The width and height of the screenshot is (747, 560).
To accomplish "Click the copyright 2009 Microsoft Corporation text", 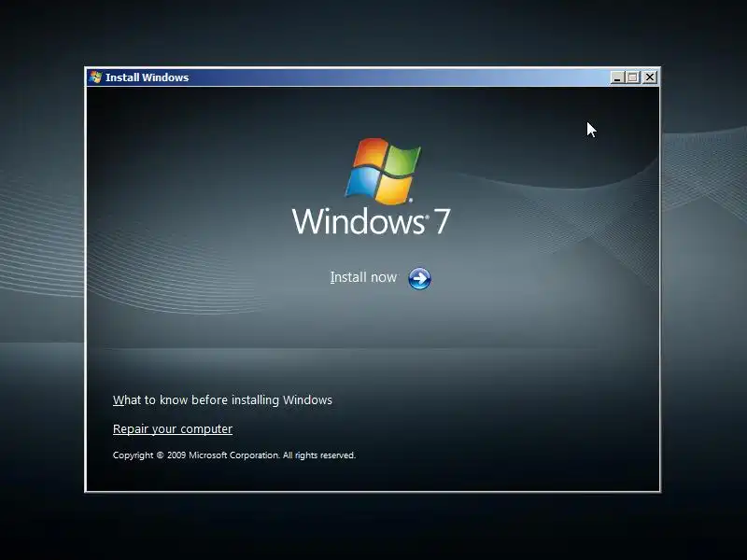I will click(234, 455).
